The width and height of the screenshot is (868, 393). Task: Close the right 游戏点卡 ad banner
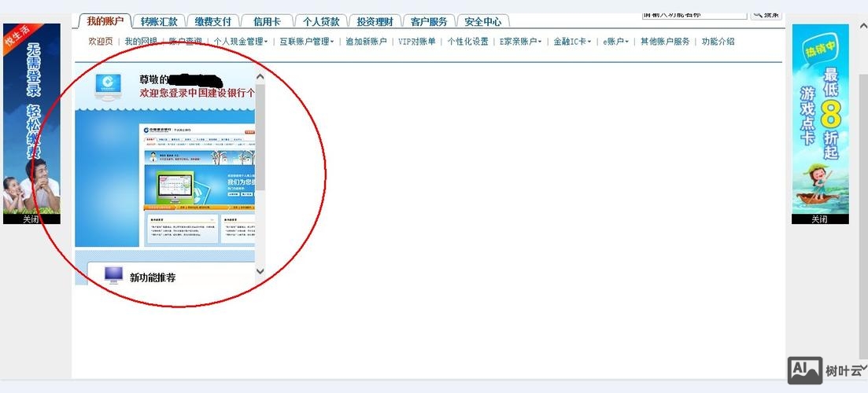pos(819,219)
